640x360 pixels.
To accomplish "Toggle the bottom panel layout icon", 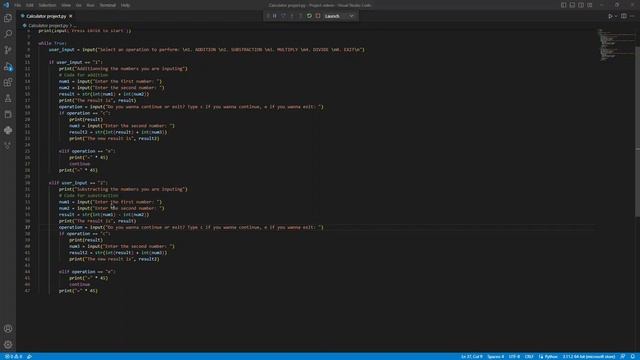I will [x=572, y=5].
